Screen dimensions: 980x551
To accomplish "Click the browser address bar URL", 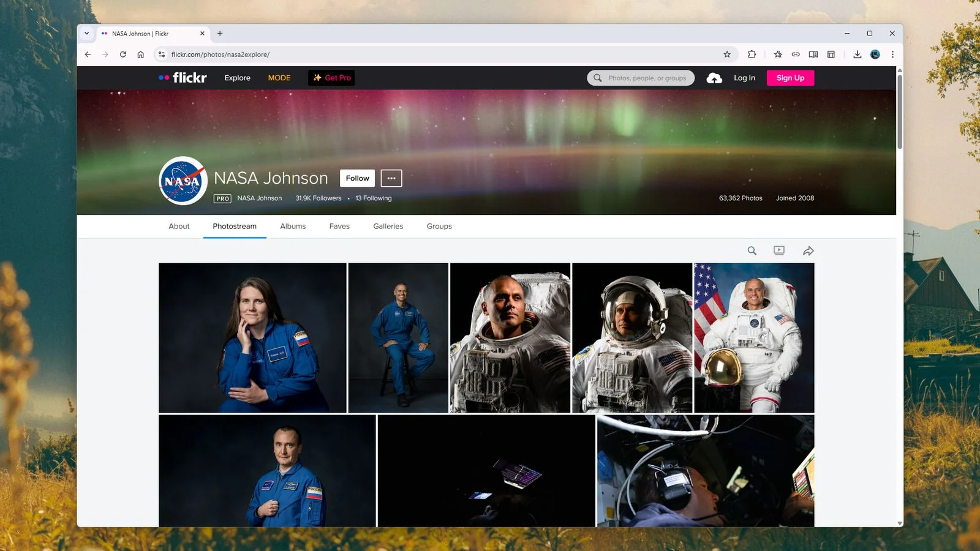I will pyautogui.click(x=221, y=54).
